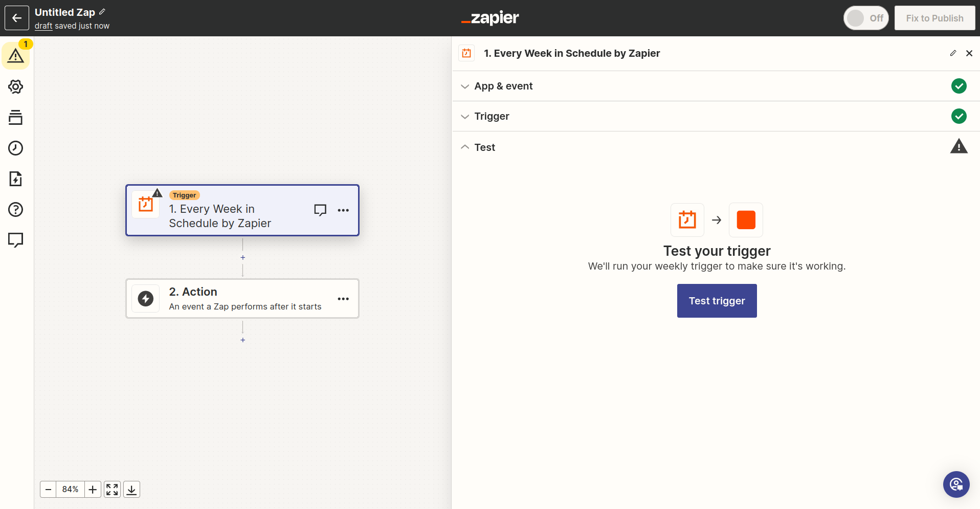Add a step between trigger and action
This screenshot has height=509, width=980.
(243, 257)
